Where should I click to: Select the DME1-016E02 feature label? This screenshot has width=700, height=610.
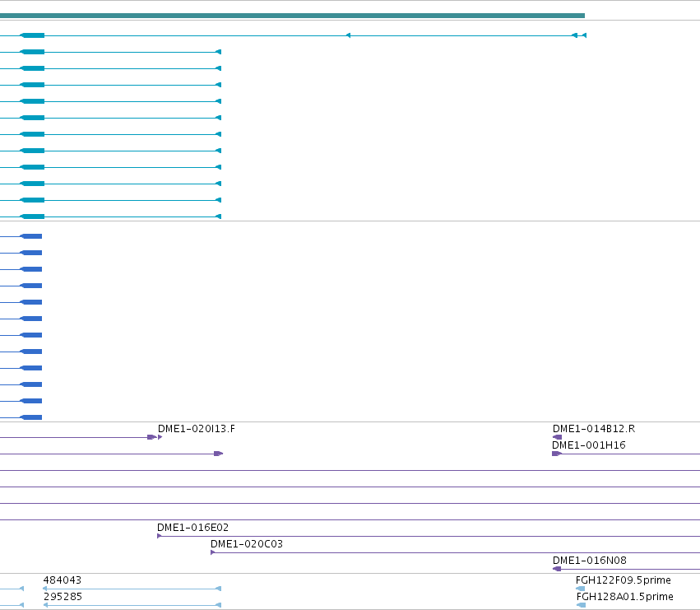click(x=192, y=528)
